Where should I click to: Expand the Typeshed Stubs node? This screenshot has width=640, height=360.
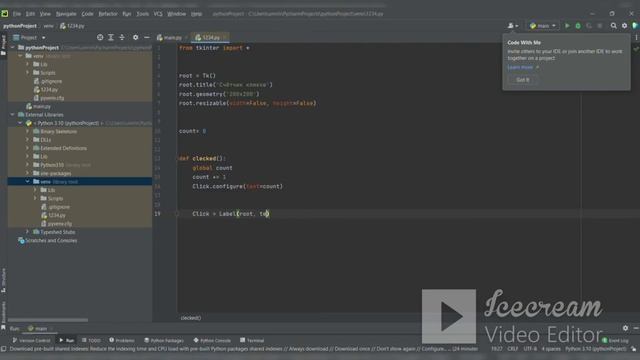(28, 232)
